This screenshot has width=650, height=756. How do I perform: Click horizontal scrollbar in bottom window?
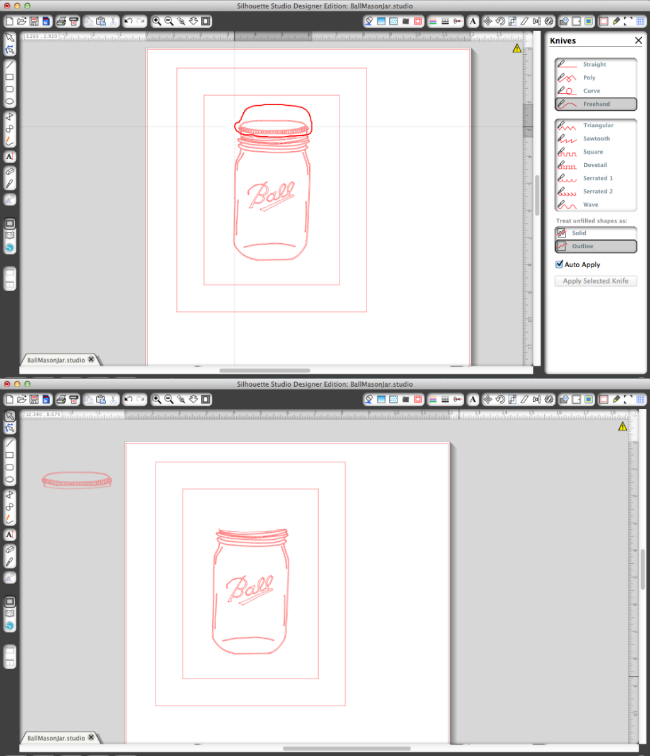347,748
